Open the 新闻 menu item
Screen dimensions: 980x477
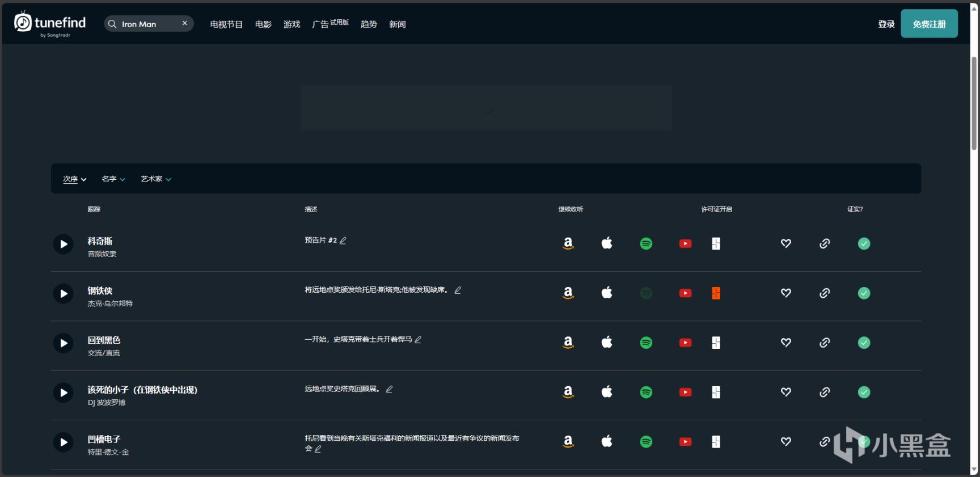[397, 24]
